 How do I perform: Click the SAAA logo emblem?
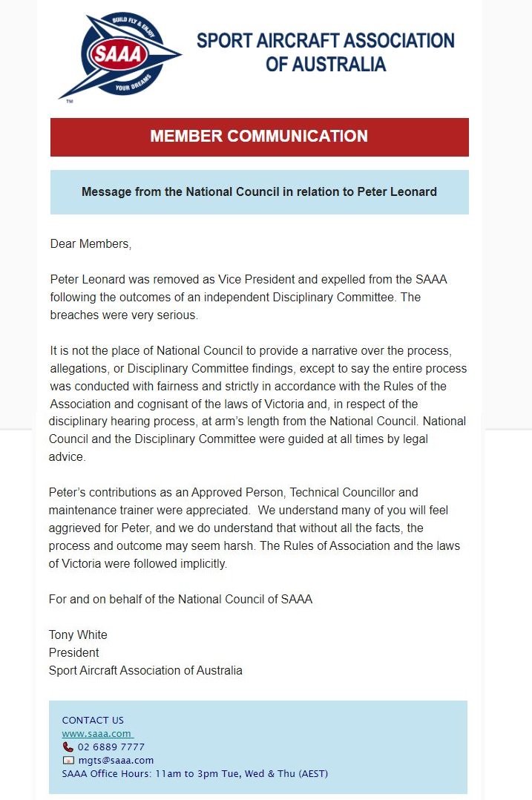(x=120, y=56)
